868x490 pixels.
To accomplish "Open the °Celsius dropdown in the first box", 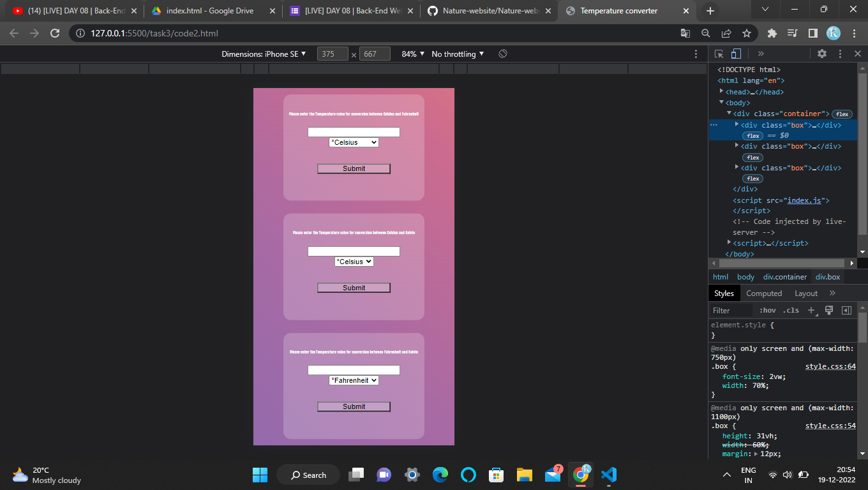I will [354, 142].
